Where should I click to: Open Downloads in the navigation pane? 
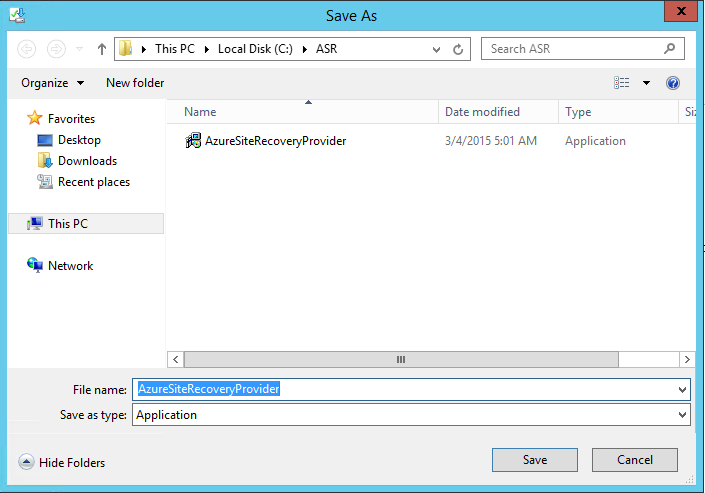tap(87, 161)
